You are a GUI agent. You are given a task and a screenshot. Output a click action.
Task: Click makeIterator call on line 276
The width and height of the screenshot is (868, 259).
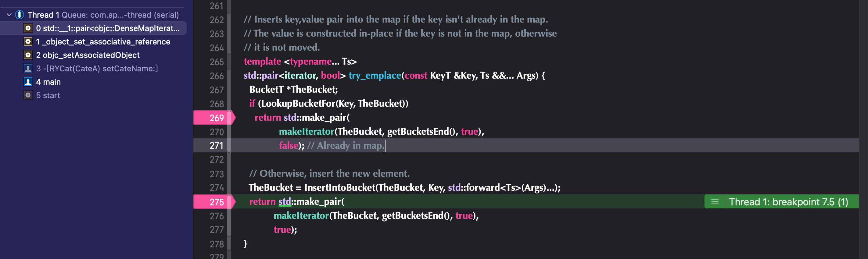pyautogui.click(x=301, y=216)
